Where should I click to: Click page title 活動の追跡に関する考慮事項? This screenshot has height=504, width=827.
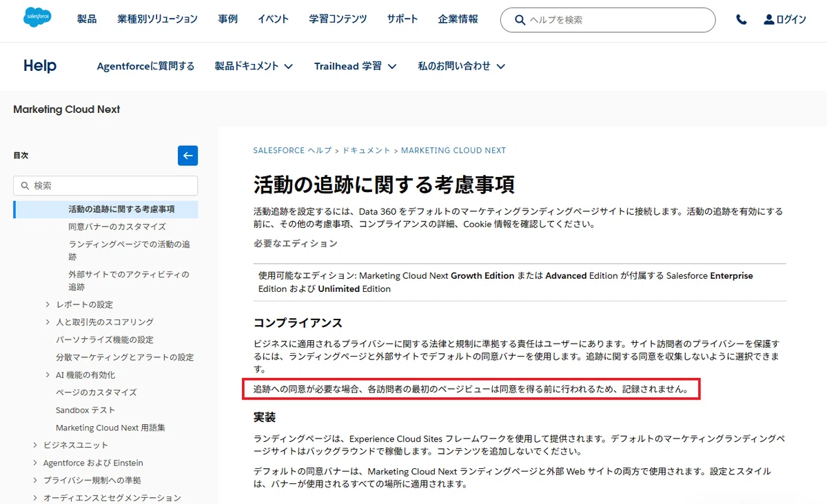pyautogui.click(x=384, y=185)
